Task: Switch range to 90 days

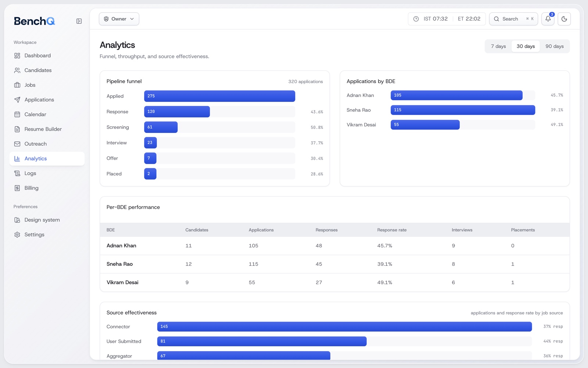Action: [555, 46]
